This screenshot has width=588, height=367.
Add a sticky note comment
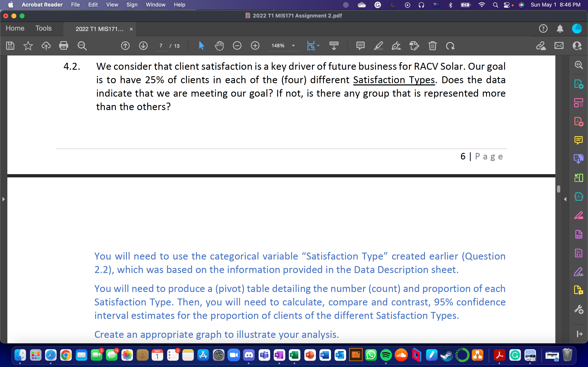[x=360, y=46]
